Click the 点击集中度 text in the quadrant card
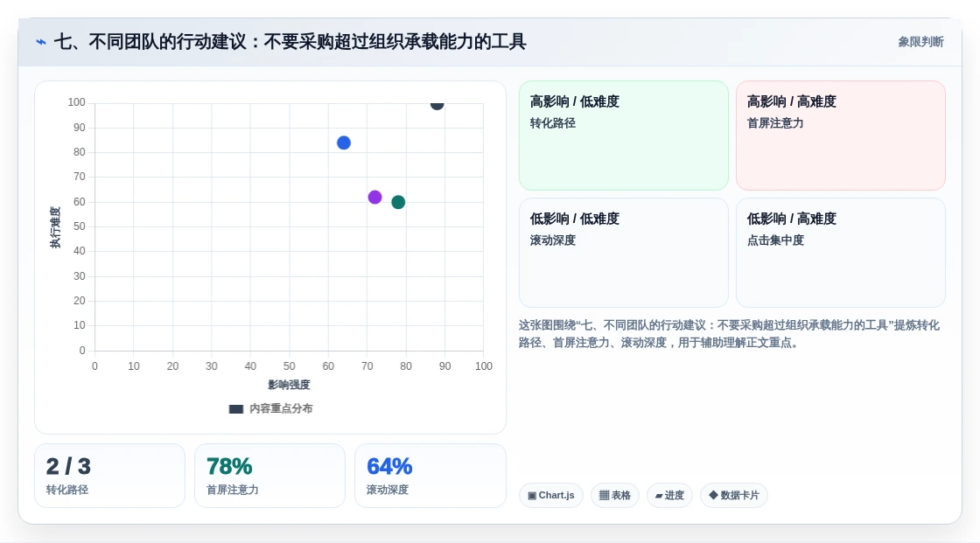 click(775, 240)
